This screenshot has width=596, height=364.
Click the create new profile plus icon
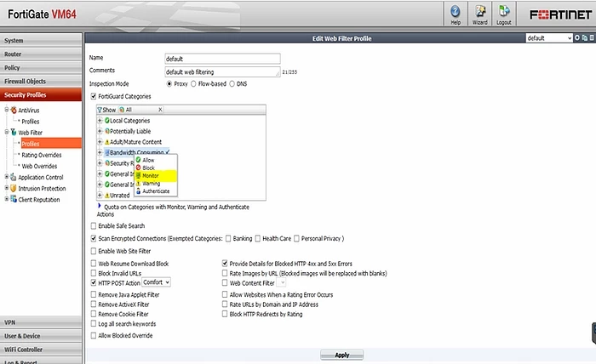pos(577,37)
